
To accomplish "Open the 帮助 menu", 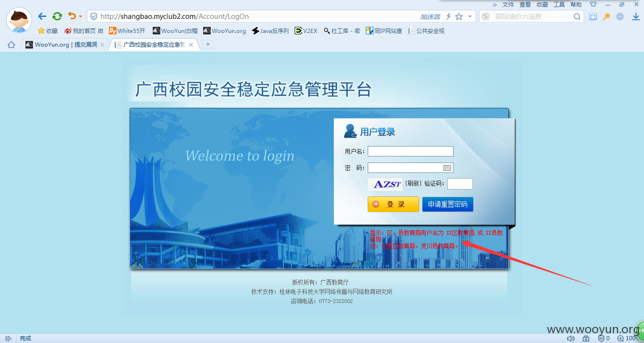I will click(x=576, y=4).
